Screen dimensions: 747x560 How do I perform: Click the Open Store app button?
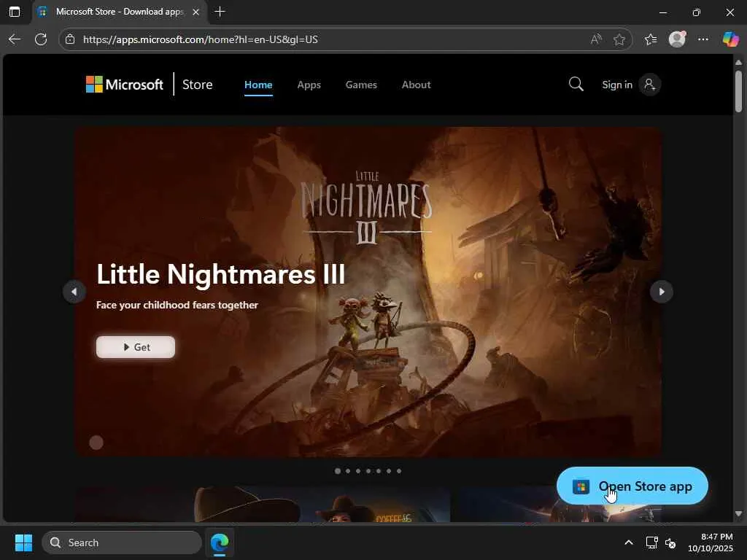point(632,486)
